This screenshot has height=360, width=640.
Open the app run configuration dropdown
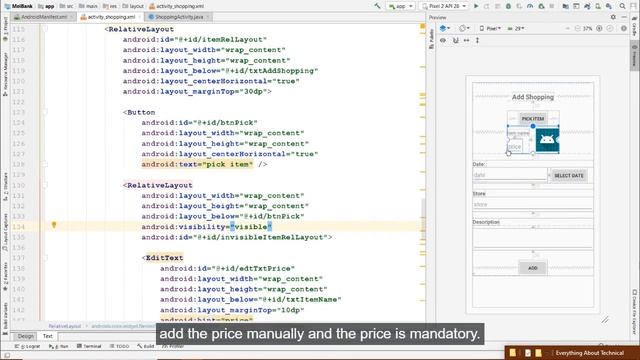pyautogui.click(x=400, y=6)
